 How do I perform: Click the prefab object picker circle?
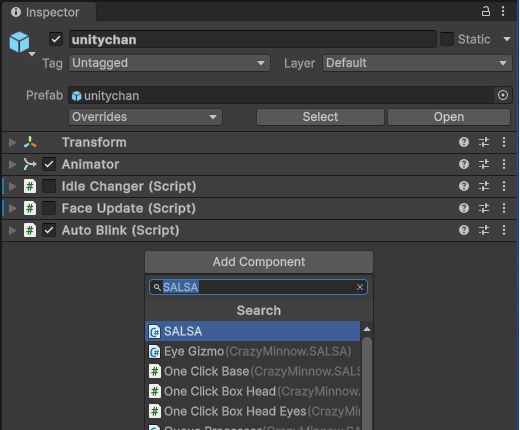(503, 95)
